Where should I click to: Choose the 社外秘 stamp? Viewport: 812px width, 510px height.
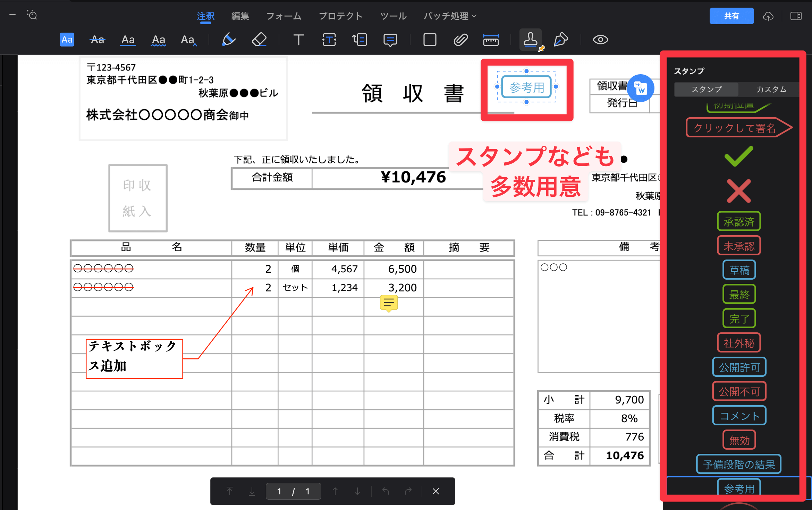point(739,343)
